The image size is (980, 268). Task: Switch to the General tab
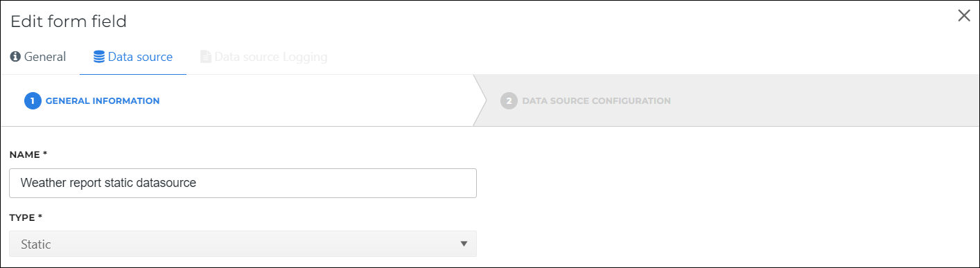[38, 57]
